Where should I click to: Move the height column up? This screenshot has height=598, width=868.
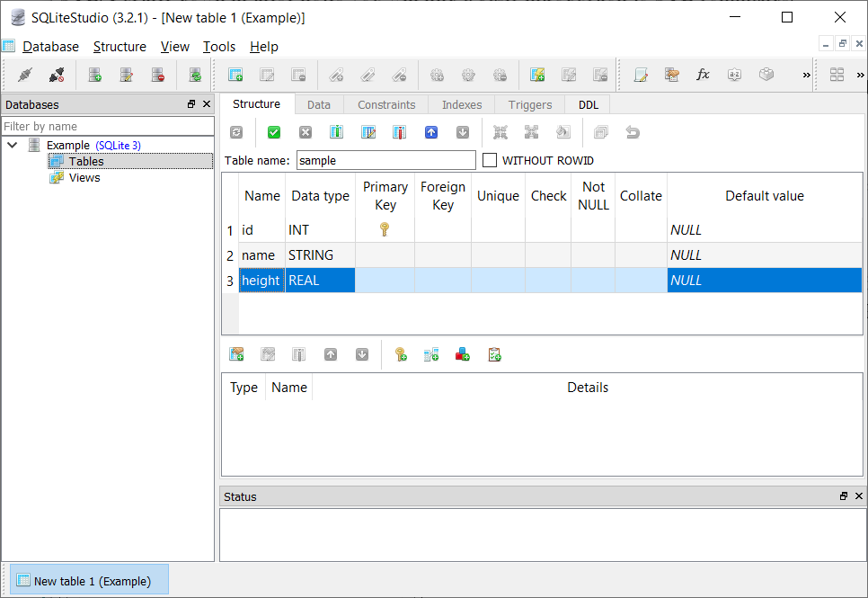point(431,132)
